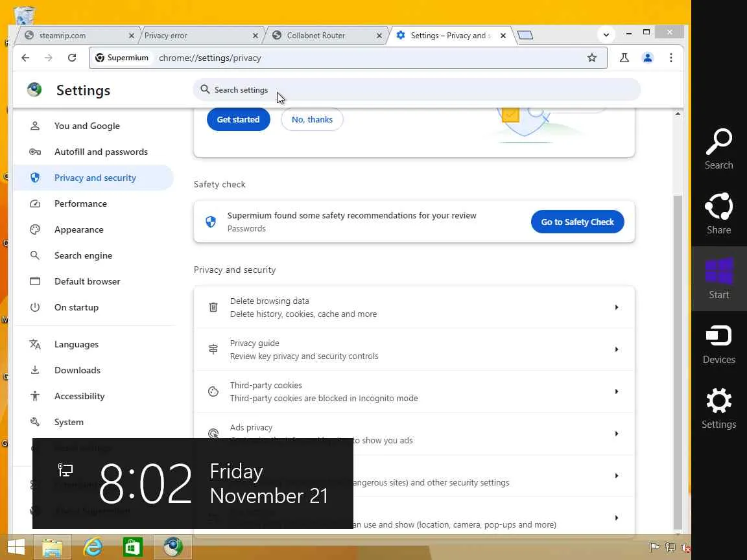747x560 pixels.
Task: Click the muted volume tray icon
Action: 685,547
